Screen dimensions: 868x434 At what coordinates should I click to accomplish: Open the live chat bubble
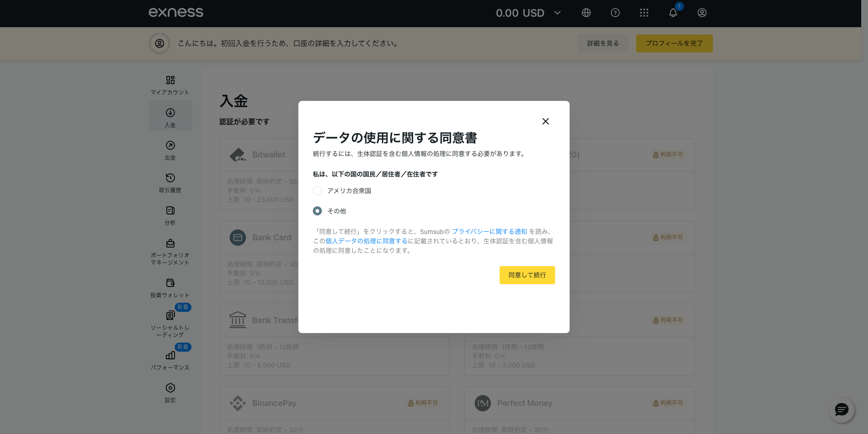[841, 410]
